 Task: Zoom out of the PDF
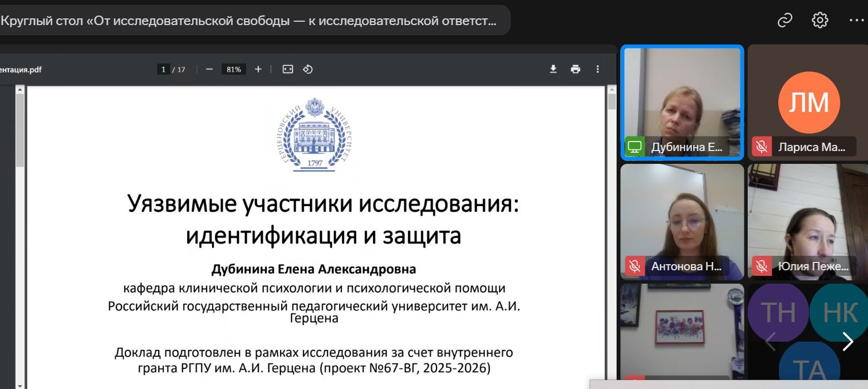tap(209, 69)
